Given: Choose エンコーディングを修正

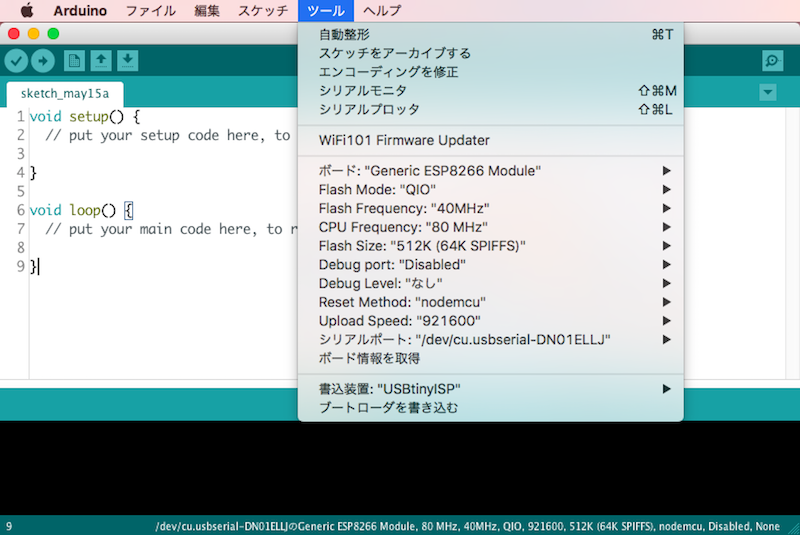Looking at the screenshot, I should [x=490, y=72].
